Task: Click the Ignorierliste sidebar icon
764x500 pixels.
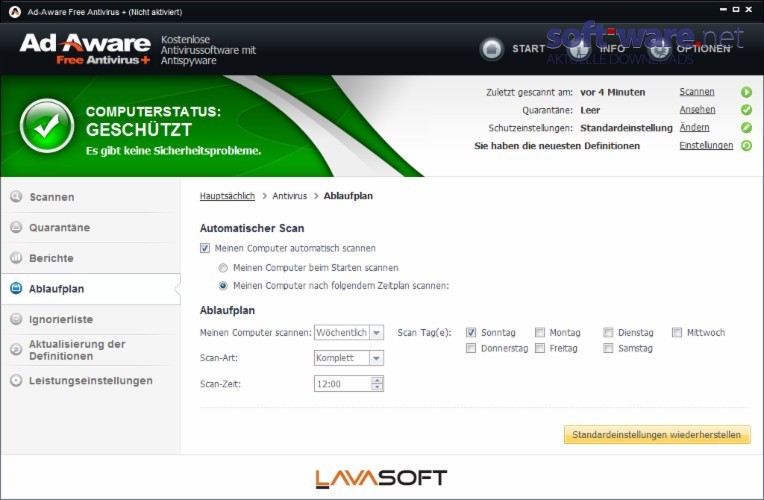Action: [16, 319]
